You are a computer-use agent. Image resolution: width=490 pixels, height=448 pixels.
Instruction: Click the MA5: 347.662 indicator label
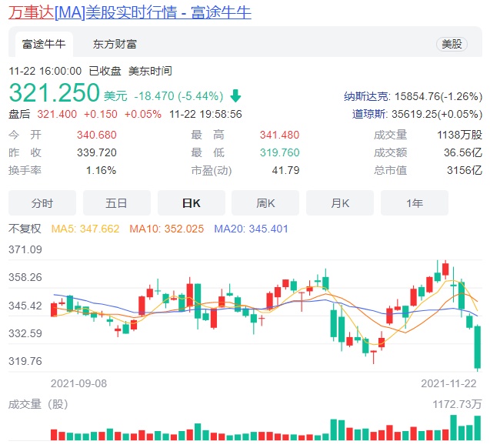(85, 229)
